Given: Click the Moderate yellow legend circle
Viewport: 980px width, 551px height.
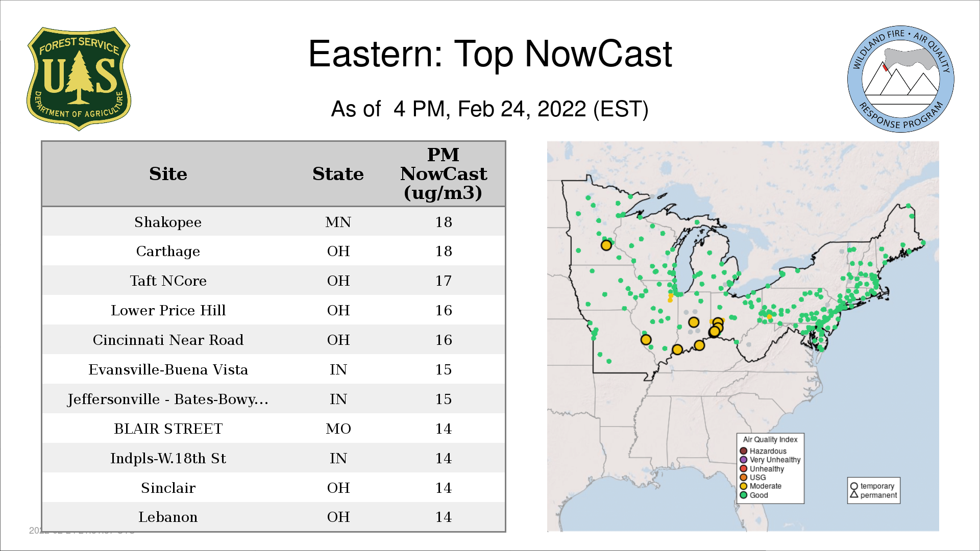Looking at the screenshot, I should point(744,486).
